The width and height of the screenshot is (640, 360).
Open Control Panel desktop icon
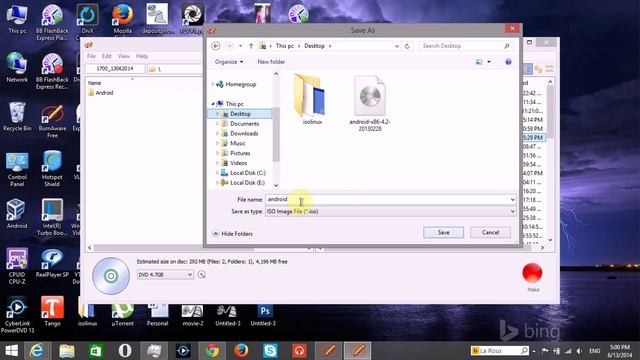coord(17,169)
